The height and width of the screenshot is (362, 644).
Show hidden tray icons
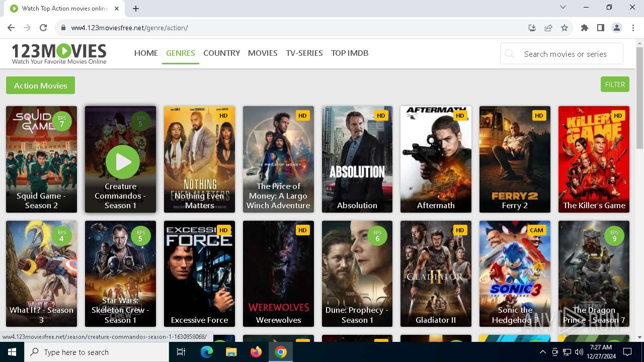[x=542, y=352]
